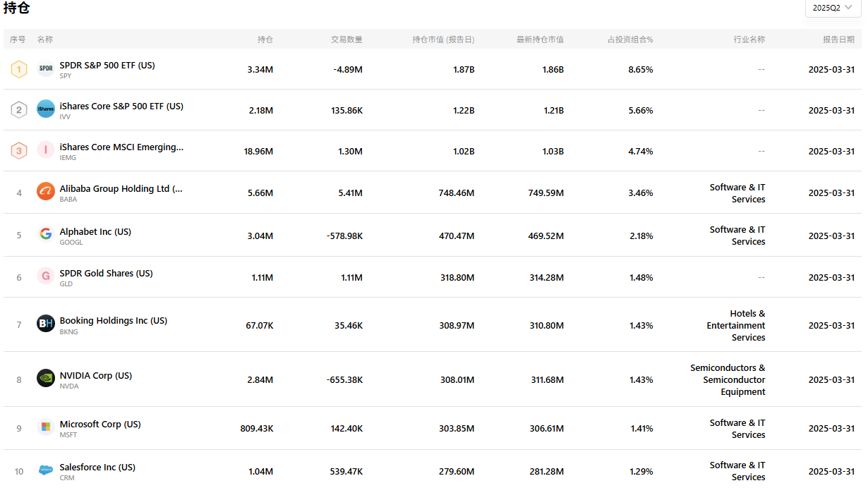The height and width of the screenshot is (488, 868).
Task: Click the gold rank 1 badge
Action: click(x=19, y=69)
